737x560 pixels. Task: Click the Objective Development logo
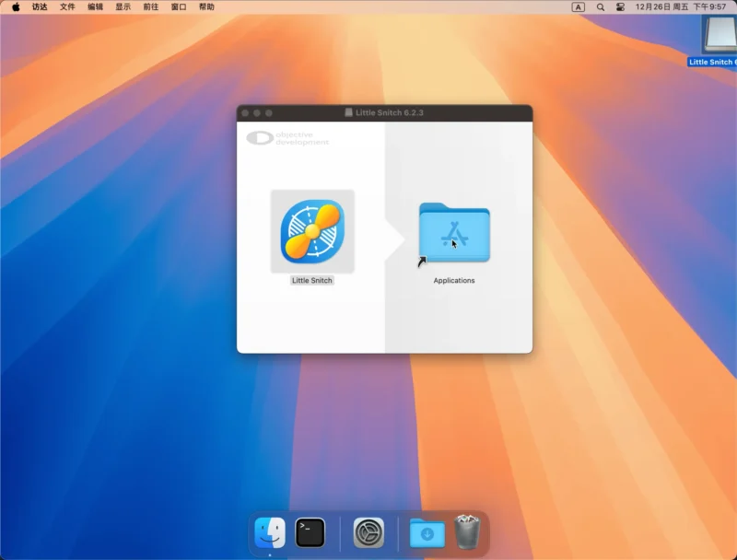click(x=287, y=138)
